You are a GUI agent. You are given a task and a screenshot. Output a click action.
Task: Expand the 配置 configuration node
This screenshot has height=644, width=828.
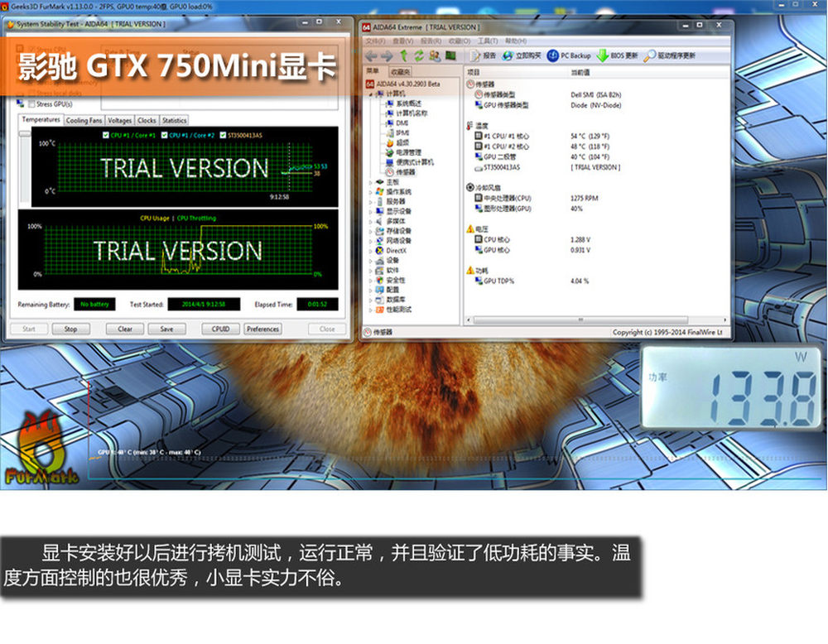(x=370, y=291)
